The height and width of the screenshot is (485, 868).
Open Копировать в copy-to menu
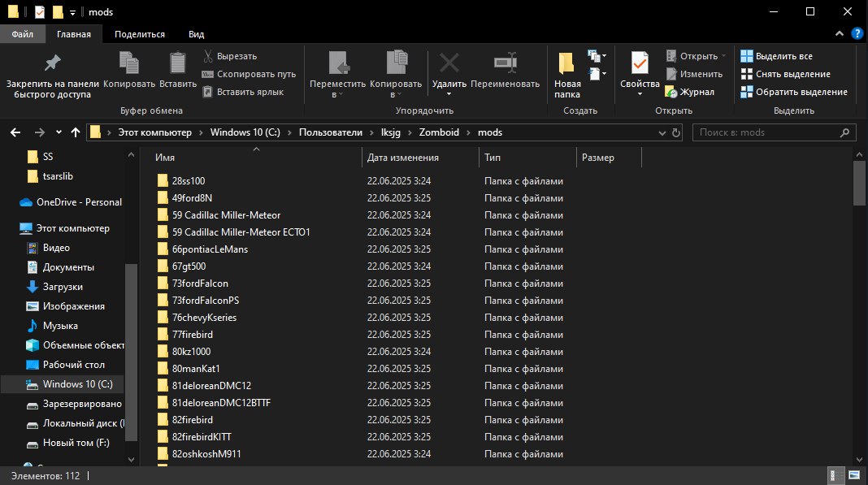coord(396,76)
